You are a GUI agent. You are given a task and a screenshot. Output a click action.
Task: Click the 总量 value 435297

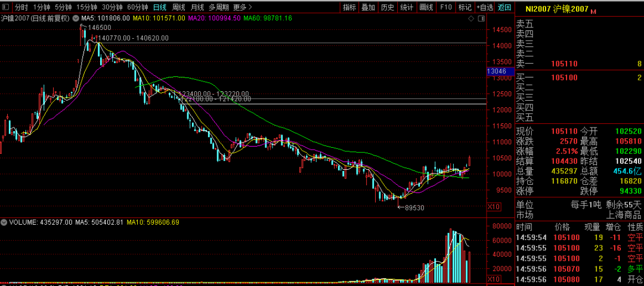click(564, 172)
